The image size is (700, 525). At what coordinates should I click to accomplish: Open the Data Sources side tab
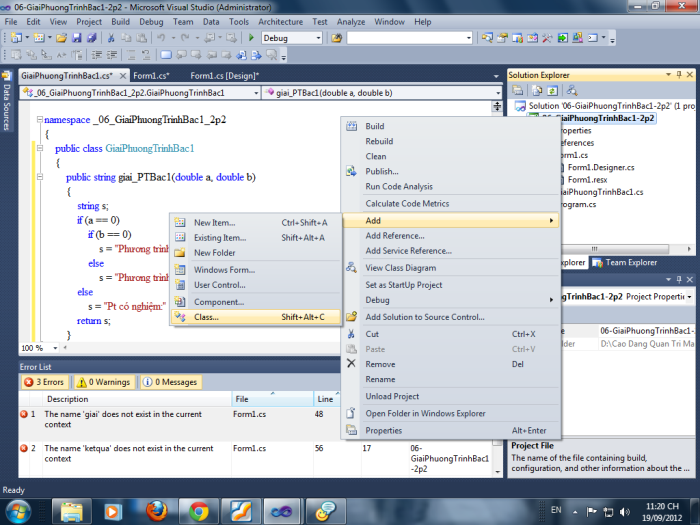[x=6, y=101]
